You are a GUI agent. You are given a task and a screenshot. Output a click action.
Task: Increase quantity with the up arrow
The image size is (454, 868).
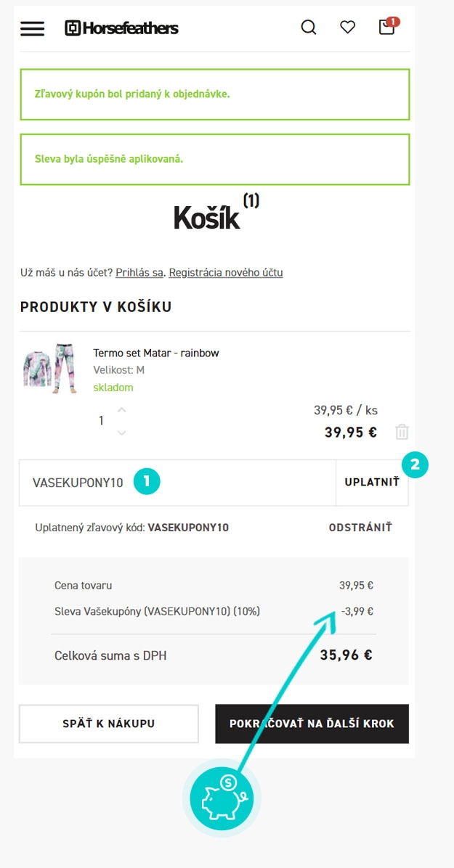pyautogui.click(x=121, y=410)
